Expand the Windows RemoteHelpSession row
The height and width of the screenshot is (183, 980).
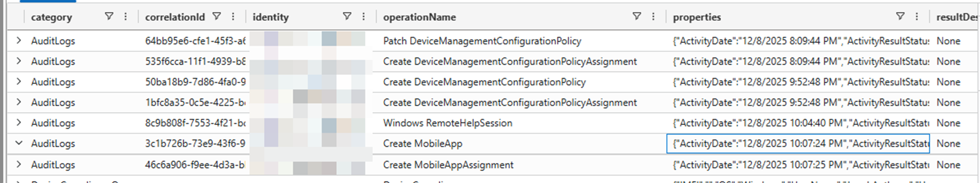[x=19, y=122]
